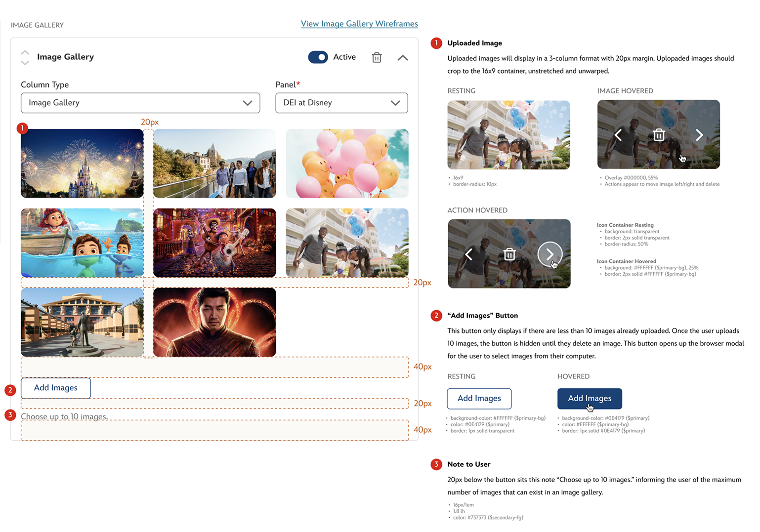Select the Shang-Chi red poster thumbnail
Viewport: 760px width, 532px height.
coord(214,322)
